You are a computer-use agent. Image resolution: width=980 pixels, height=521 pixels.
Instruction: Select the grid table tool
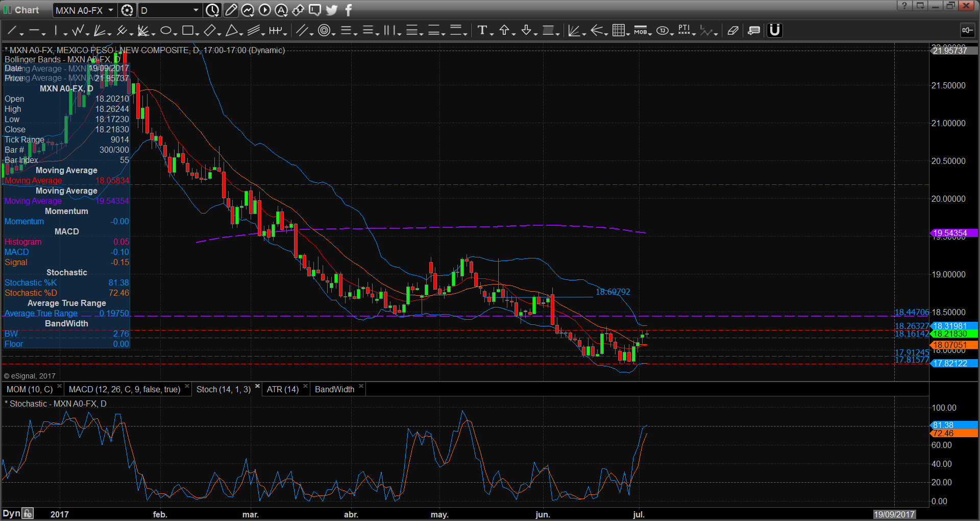click(618, 31)
